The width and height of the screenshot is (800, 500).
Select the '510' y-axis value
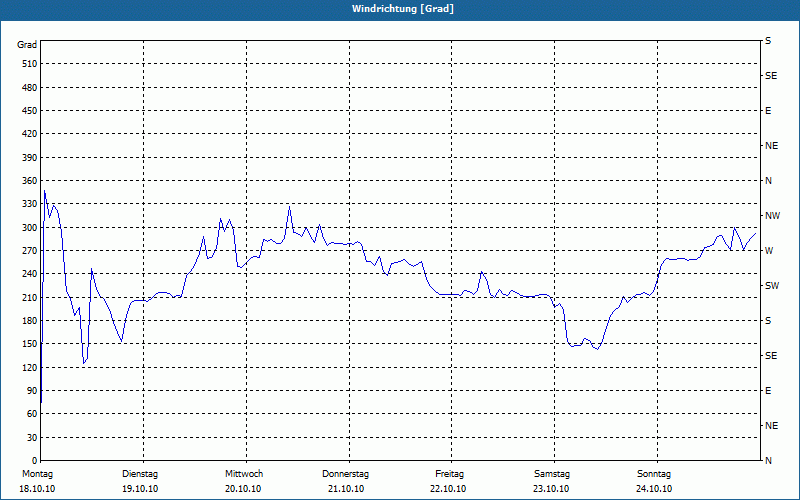(x=30, y=64)
